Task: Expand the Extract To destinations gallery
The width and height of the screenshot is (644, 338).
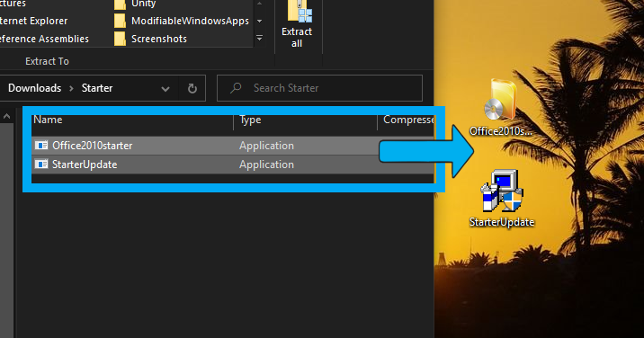Action: (x=260, y=38)
